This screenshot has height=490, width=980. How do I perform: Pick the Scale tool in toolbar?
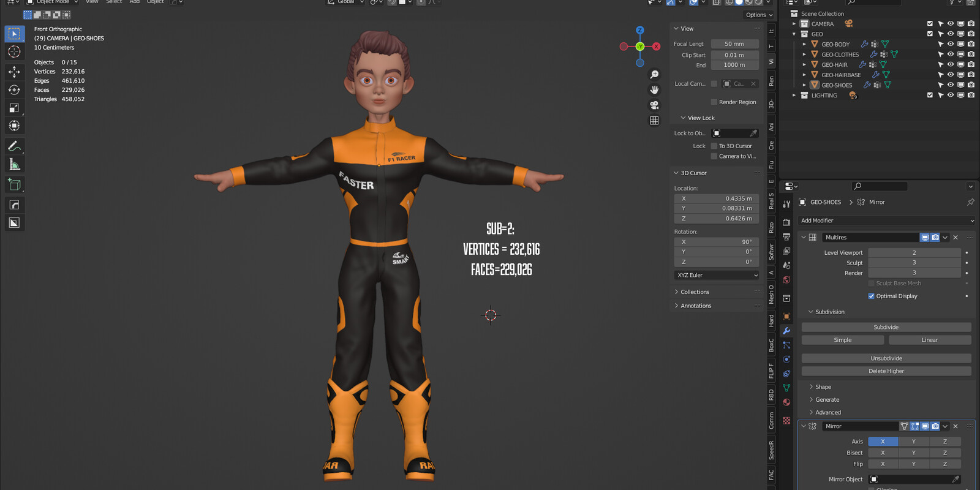coord(15,108)
